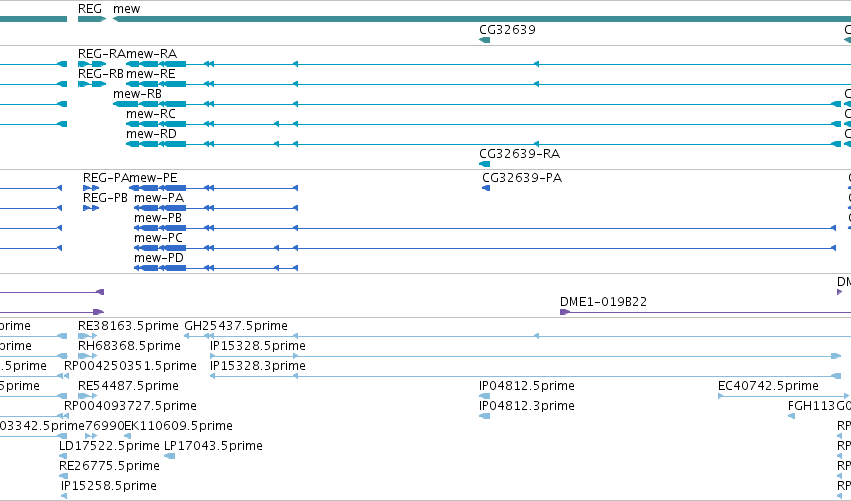
Task: Click the DME1-019B22 feature label
Action: click(604, 301)
